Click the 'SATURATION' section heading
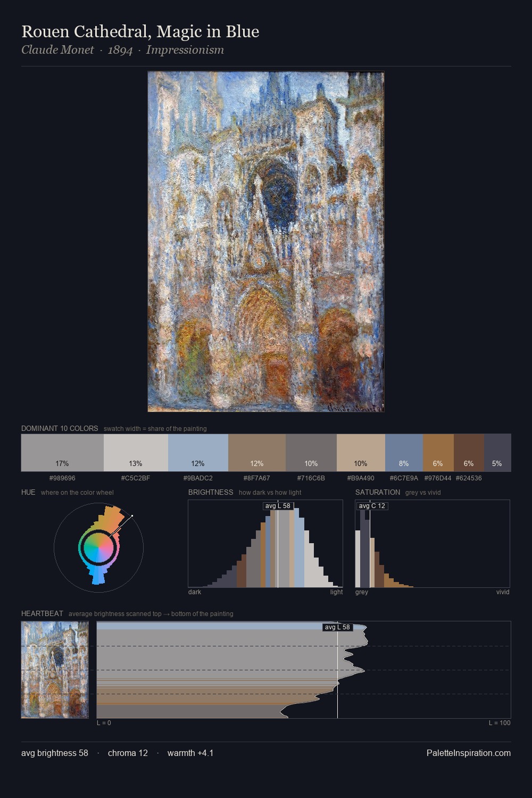The height and width of the screenshot is (798, 532). click(x=378, y=492)
